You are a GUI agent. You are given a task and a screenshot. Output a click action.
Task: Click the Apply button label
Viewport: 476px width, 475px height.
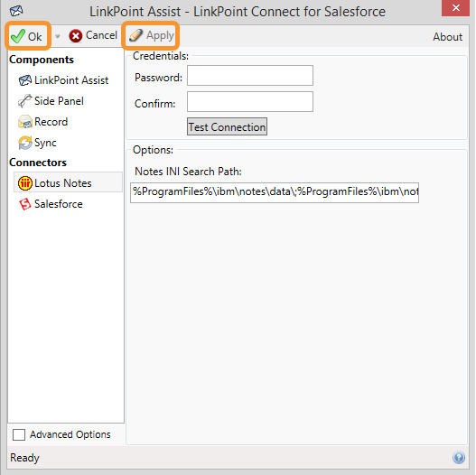click(160, 36)
